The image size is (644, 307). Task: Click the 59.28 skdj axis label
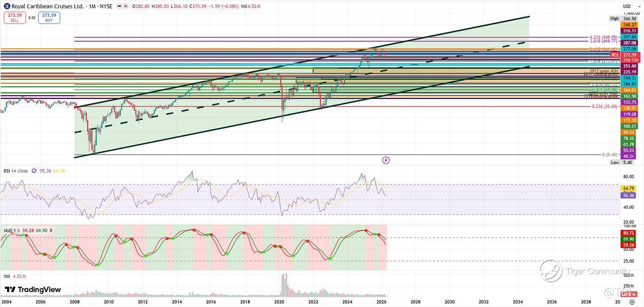(629, 245)
